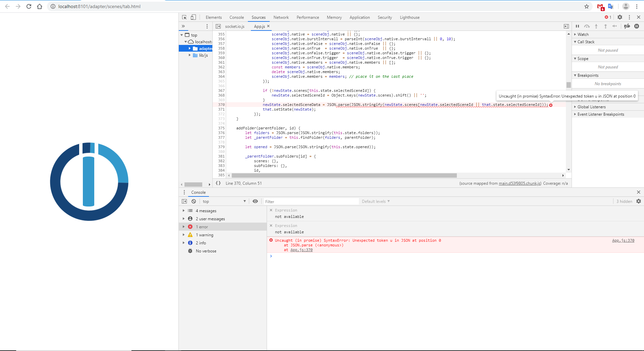
Task: Click the step over debugger icon
Action: coord(587,26)
